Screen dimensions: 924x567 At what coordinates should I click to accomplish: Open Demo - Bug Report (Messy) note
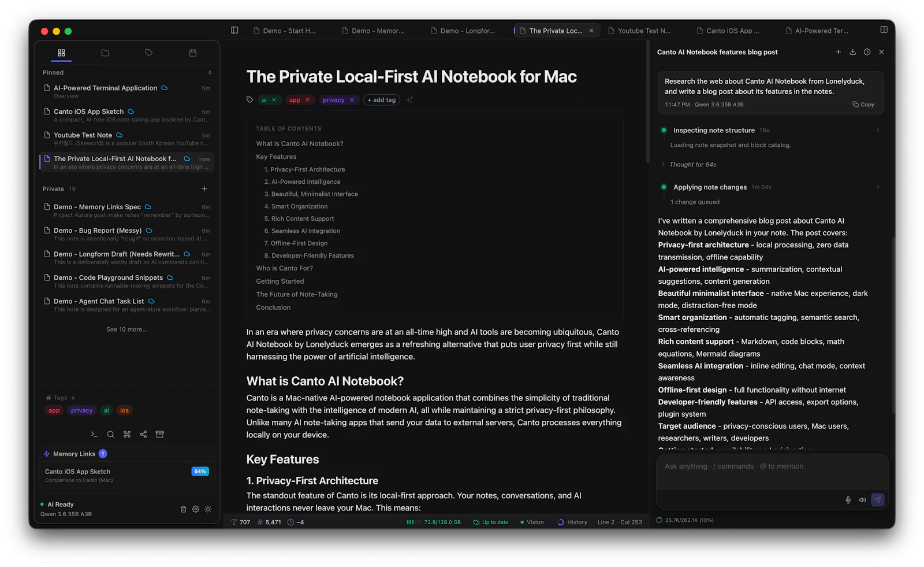127,234
